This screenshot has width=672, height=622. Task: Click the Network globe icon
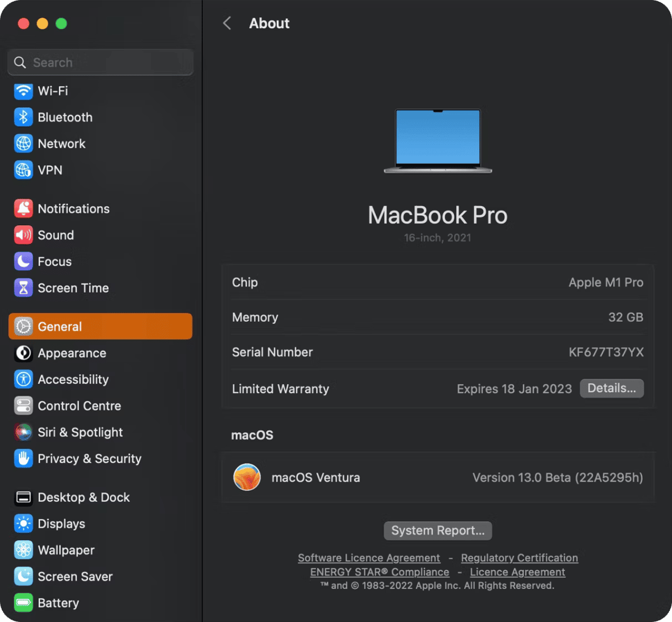coord(23,144)
